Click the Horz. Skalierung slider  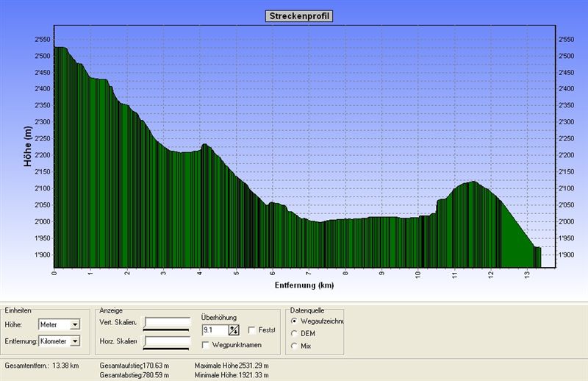tap(168, 341)
